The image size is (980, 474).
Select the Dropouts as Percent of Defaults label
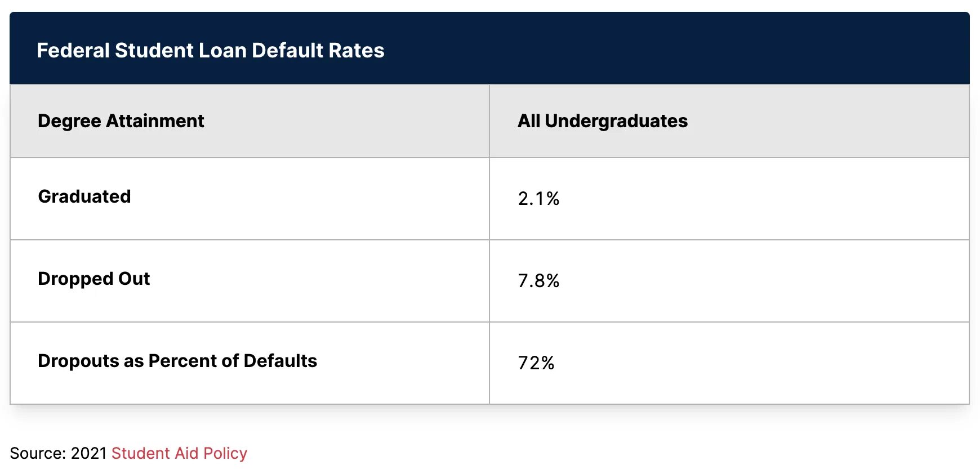[x=177, y=361]
